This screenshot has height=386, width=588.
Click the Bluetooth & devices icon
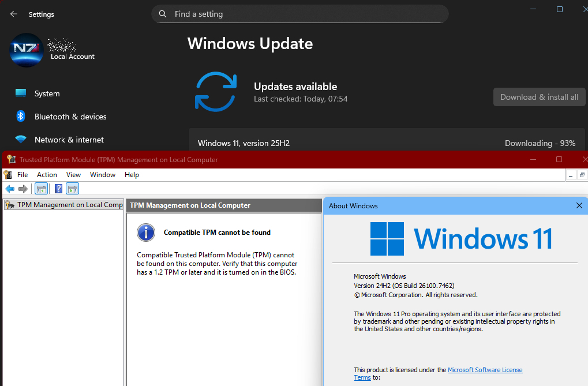pos(21,117)
